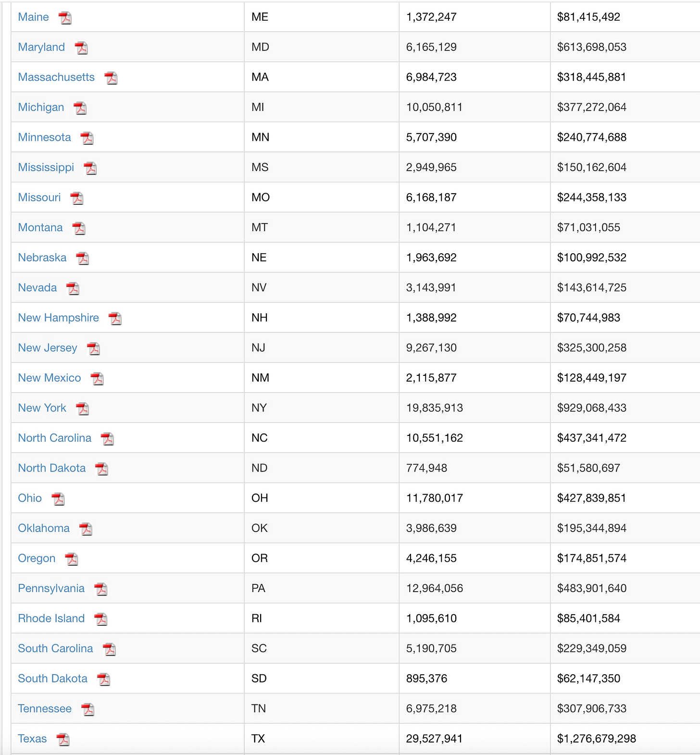Screen dimensions: 700x755
Task: Open the Michigan PDF file icon
Action: click(80, 108)
